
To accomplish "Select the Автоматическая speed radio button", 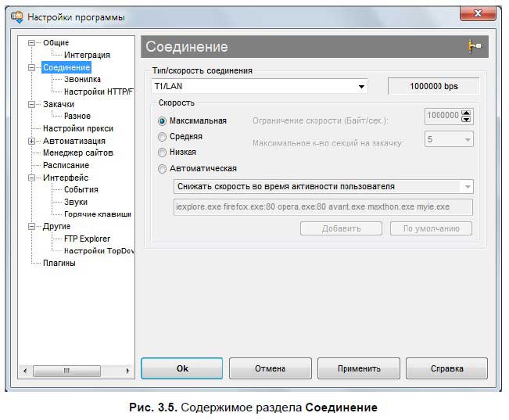I will click(162, 169).
